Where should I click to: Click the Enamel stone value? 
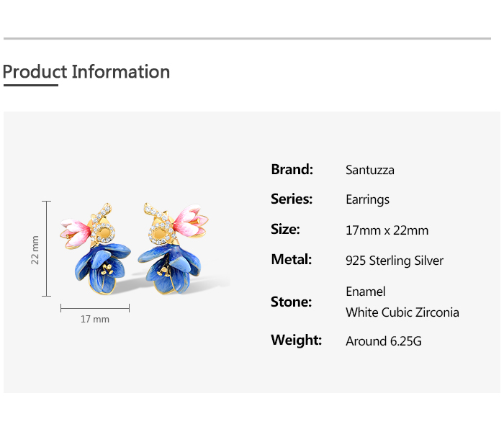click(366, 292)
